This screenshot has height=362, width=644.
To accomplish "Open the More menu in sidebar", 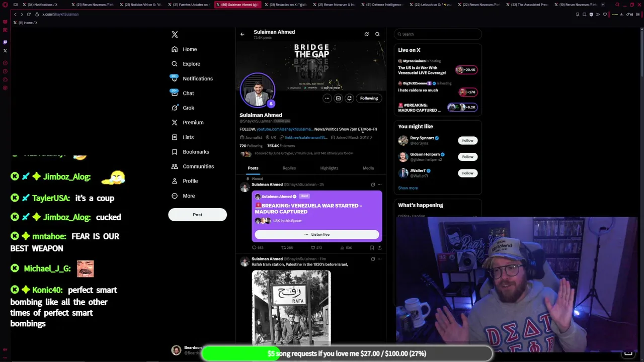I will coord(183,196).
